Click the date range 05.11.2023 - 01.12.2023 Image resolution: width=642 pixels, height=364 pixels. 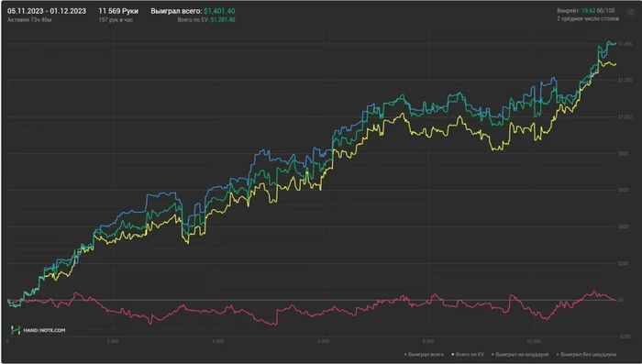[47, 11]
